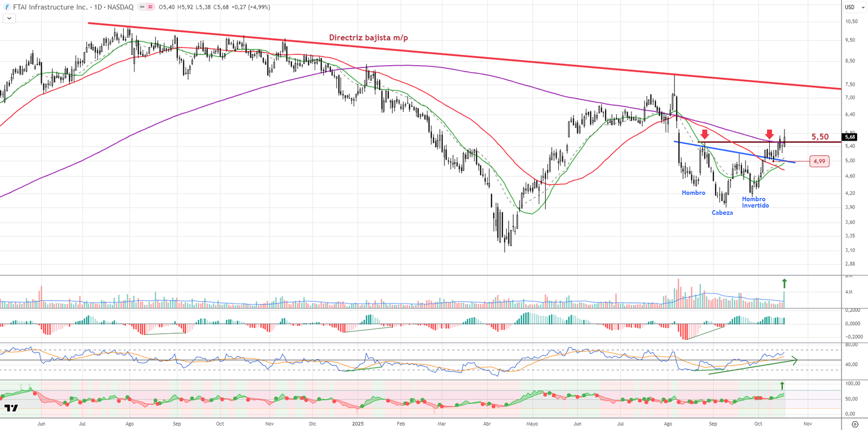
Task: Click the 2025 year marker on time axis
Action: click(x=358, y=423)
